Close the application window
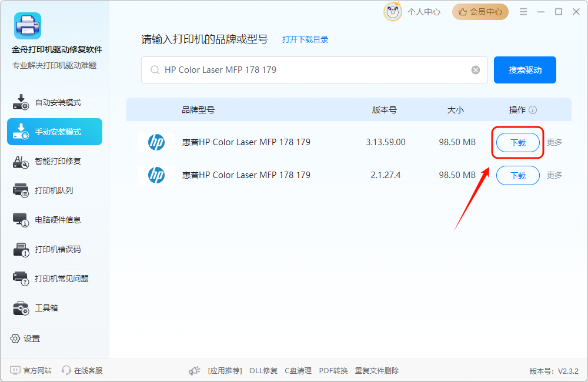 point(576,12)
